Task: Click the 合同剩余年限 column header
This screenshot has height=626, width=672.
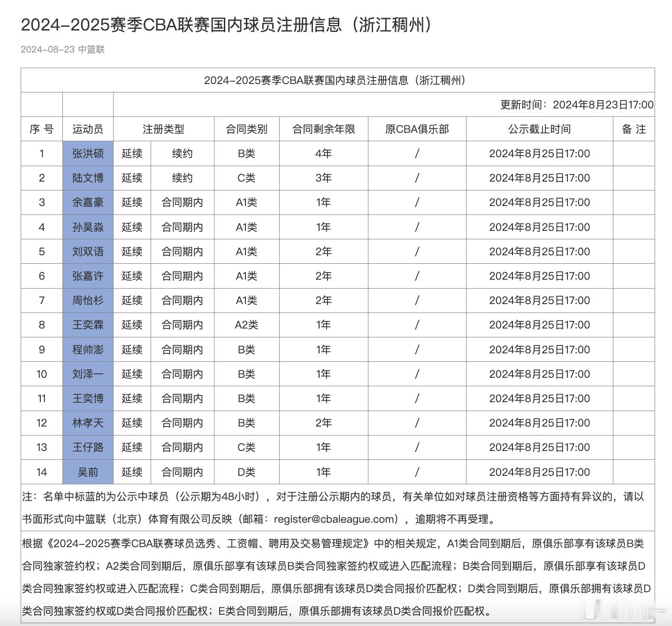Action: (x=324, y=129)
